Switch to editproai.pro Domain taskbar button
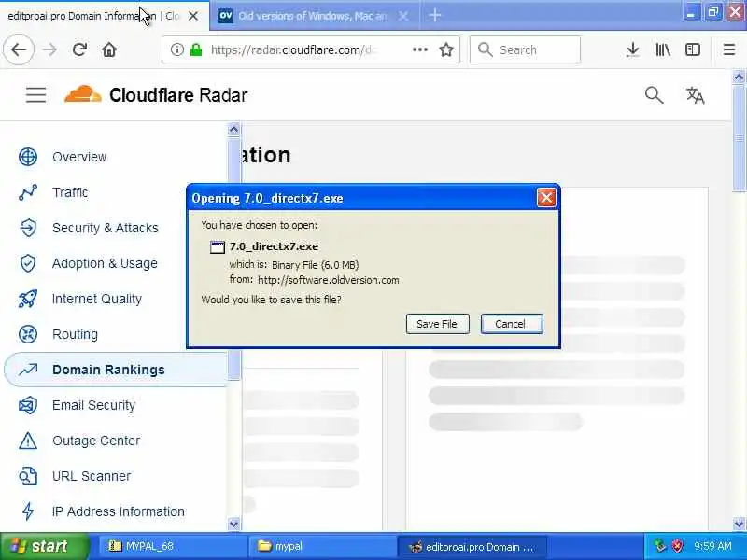 click(472, 546)
